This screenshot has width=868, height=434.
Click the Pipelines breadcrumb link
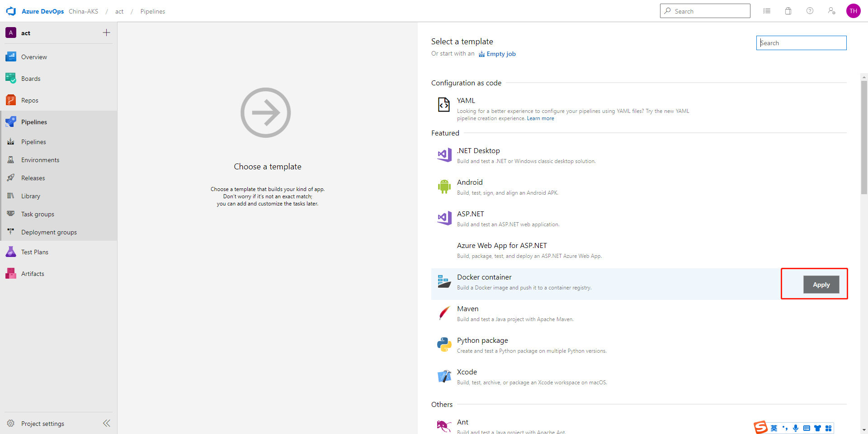pyautogui.click(x=153, y=11)
